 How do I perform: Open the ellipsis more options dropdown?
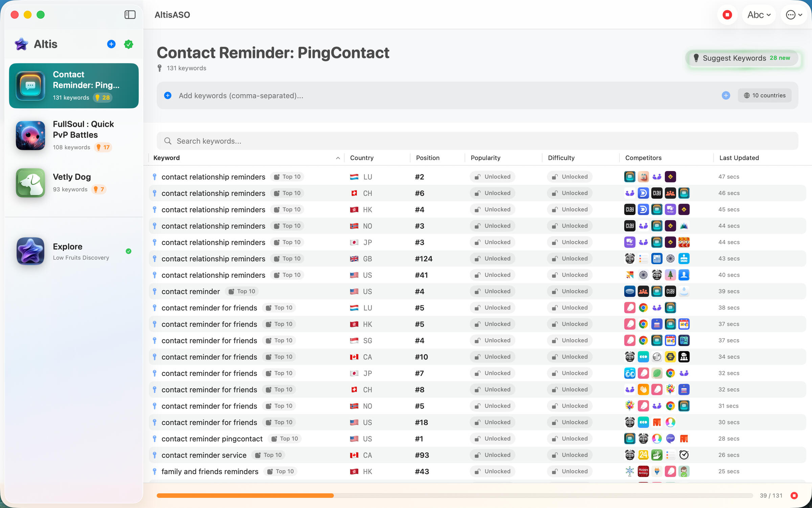tap(794, 15)
